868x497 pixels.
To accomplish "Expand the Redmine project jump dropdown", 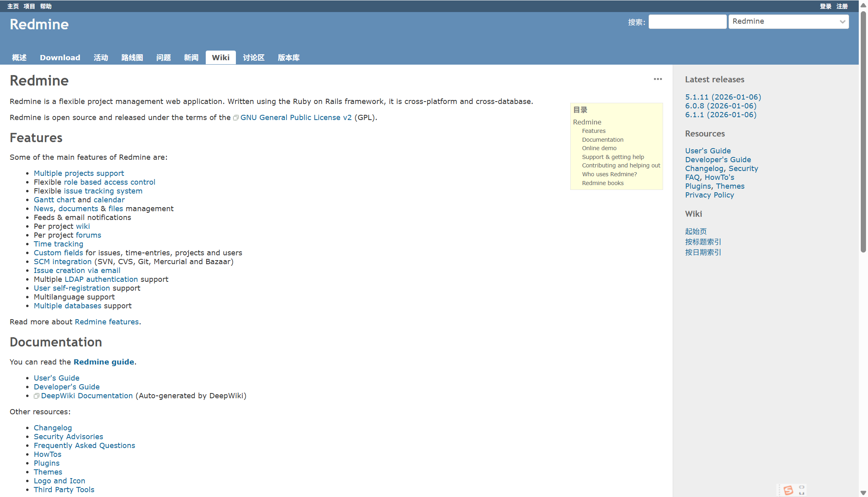I will click(788, 22).
